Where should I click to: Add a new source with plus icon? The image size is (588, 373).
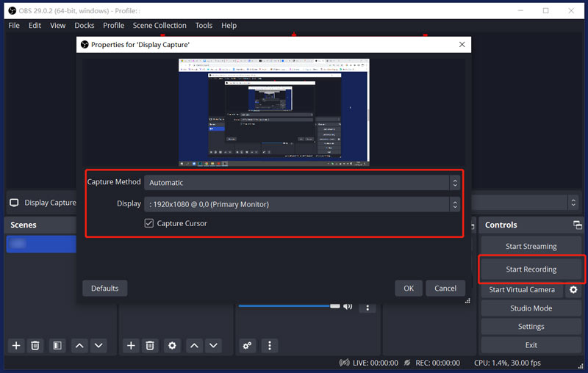point(131,345)
